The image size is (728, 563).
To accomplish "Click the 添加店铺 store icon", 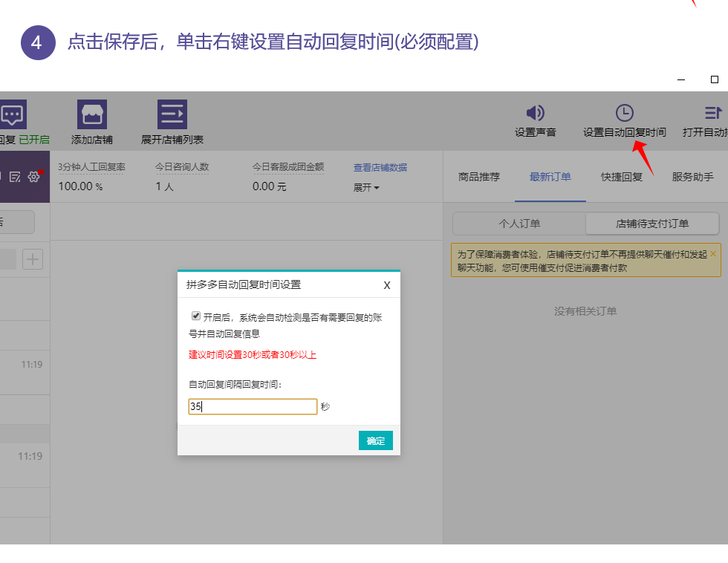I will (92, 114).
